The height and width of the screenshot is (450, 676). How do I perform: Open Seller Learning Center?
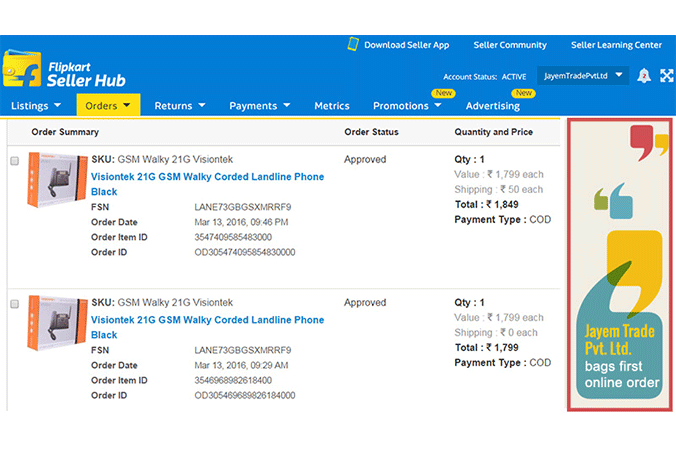[616, 45]
